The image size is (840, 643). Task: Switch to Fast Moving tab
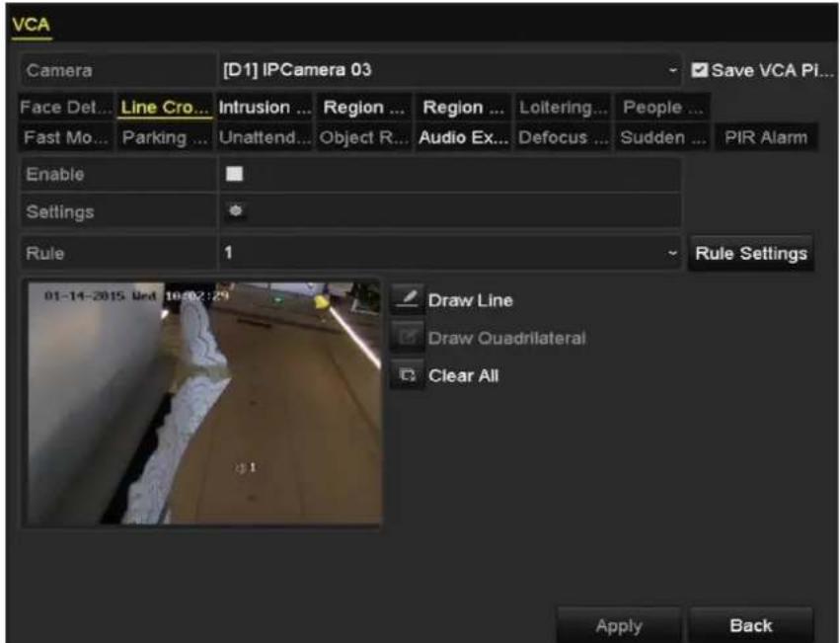click(x=65, y=137)
